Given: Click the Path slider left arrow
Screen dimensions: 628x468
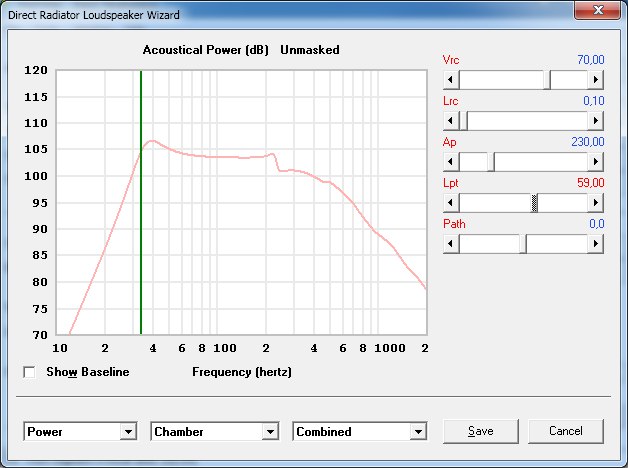Looking at the screenshot, I should point(451,243).
